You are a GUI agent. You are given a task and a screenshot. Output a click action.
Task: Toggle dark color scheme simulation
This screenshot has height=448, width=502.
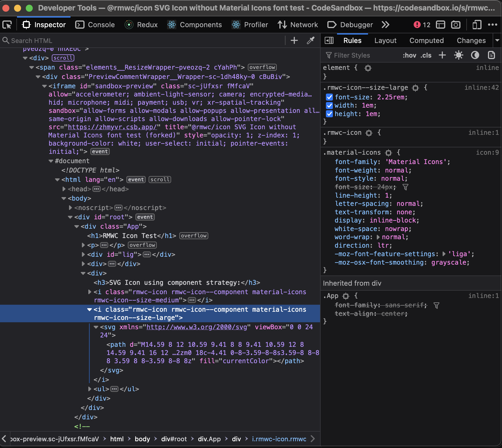(x=475, y=55)
